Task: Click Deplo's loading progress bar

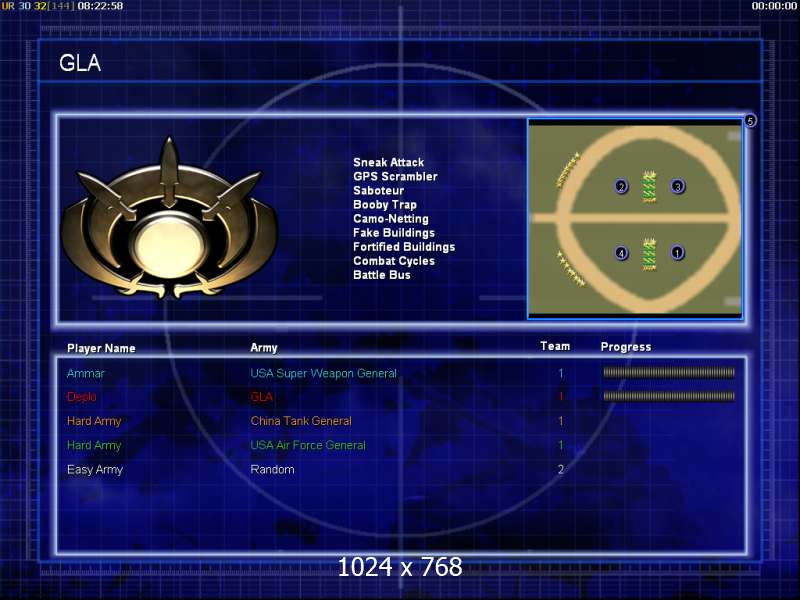Action: tap(669, 396)
